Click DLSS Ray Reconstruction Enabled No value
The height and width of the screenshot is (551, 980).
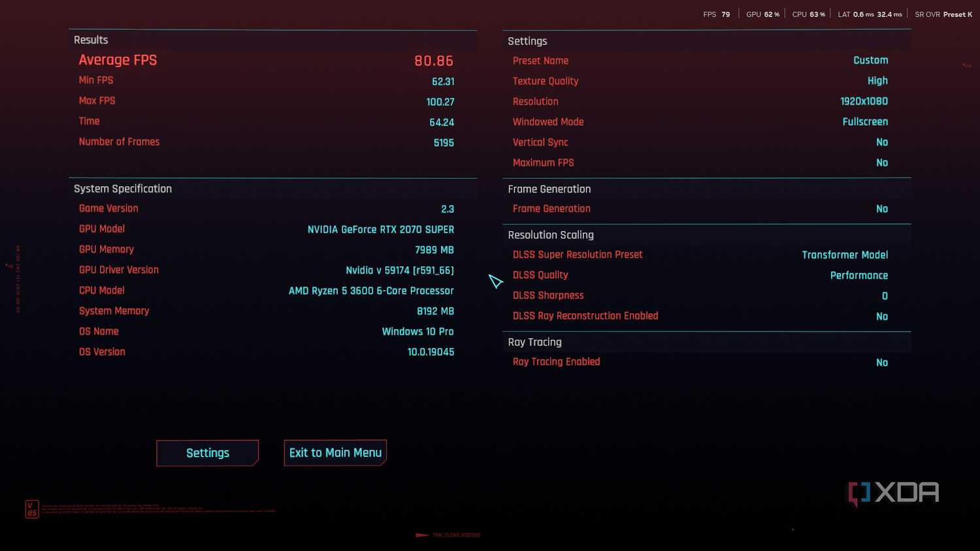882,317
